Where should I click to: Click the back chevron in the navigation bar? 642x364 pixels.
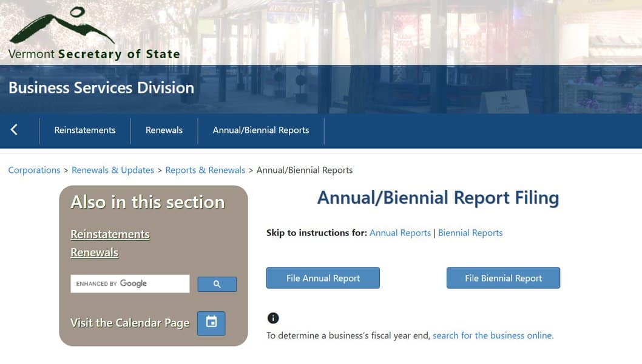pos(13,130)
